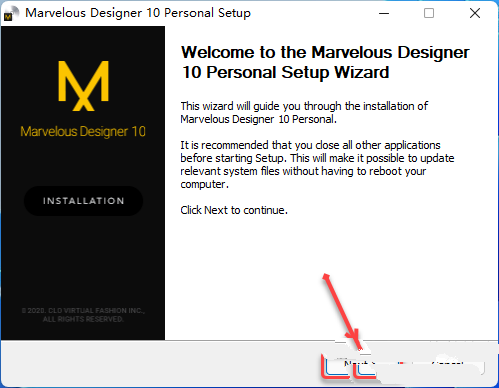Click the INSTALLATION badge on the dark panel
This screenshot has height=388, width=499.
click(83, 201)
